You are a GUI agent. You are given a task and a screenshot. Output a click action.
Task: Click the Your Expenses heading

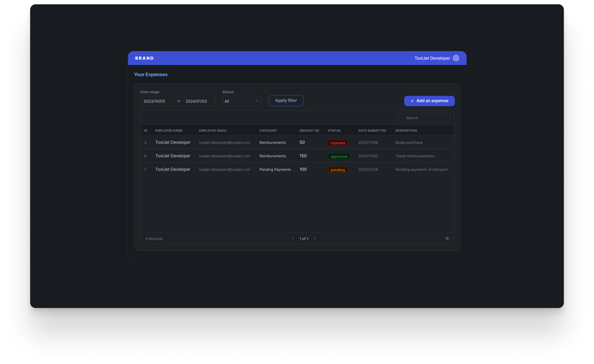151,74
